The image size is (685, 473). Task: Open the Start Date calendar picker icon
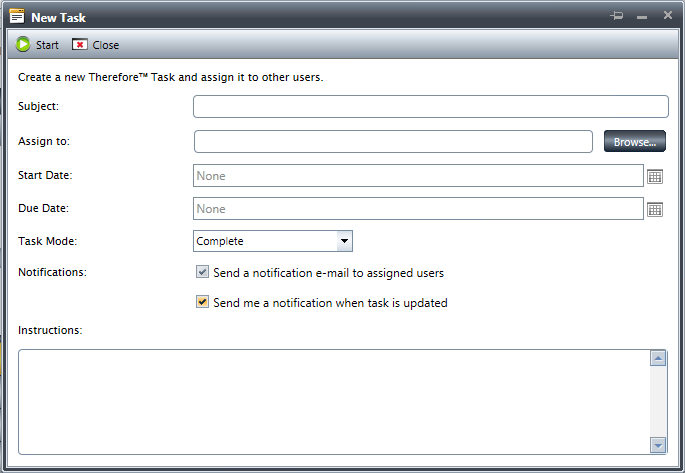(x=655, y=176)
